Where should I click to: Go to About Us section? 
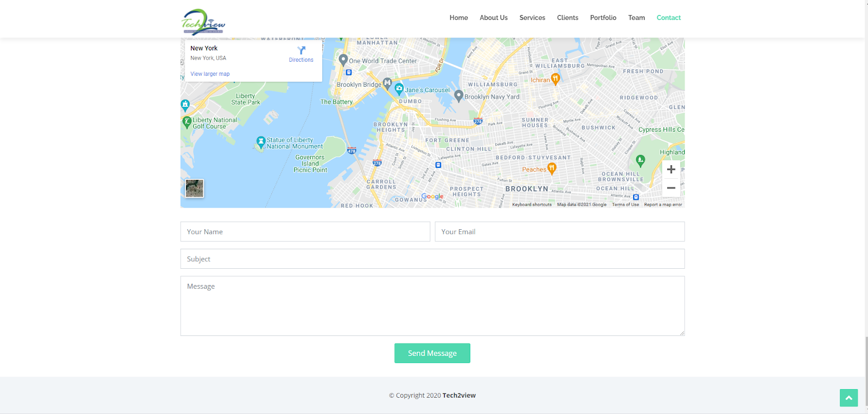click(x=494, y=18)
